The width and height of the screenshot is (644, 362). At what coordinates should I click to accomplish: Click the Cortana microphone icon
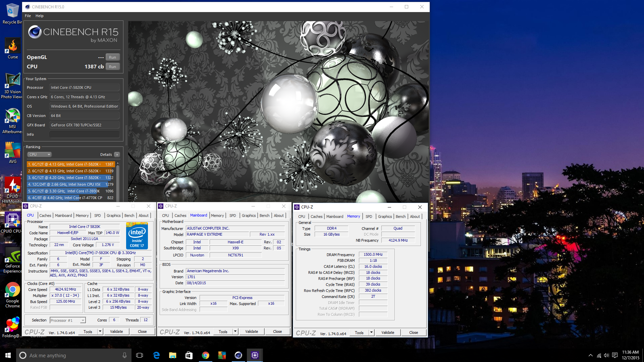click(x=124, y=355)
